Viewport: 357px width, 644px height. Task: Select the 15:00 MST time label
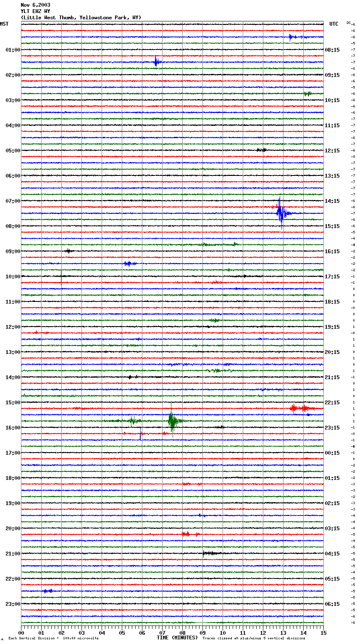13,403
